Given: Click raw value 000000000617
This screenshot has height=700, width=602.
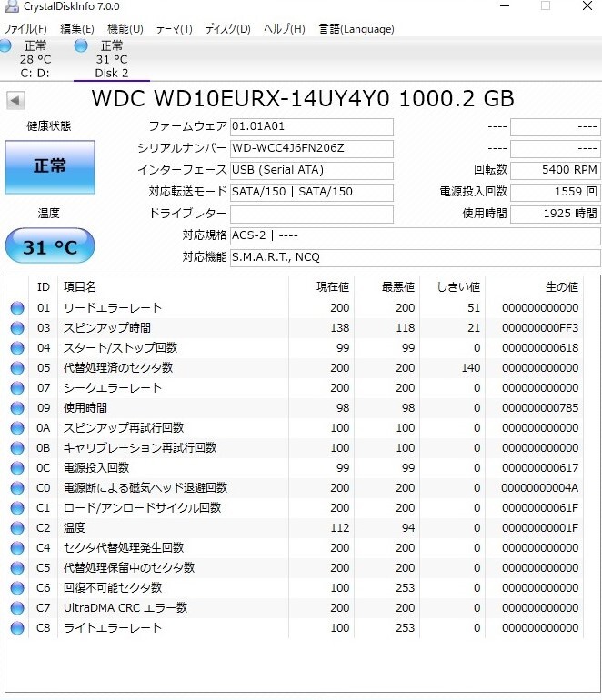Looking at the screenshot, I should (x=540, y=468).
